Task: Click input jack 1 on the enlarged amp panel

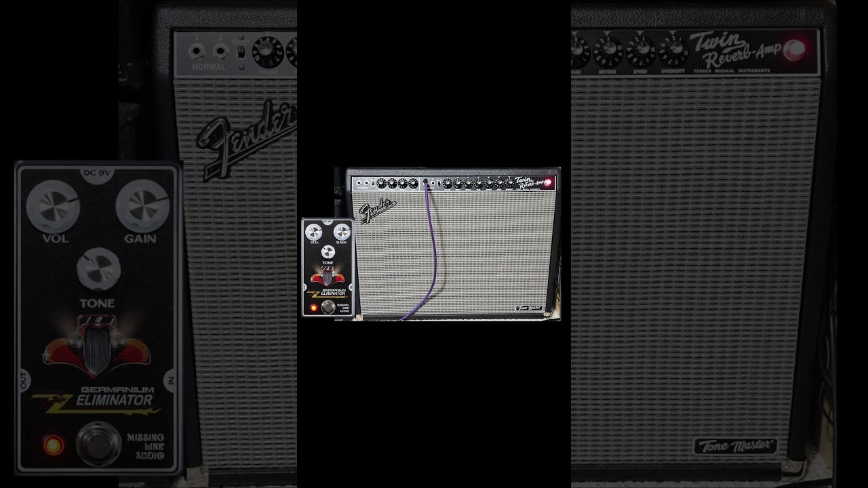Action: tap(198, 51)
